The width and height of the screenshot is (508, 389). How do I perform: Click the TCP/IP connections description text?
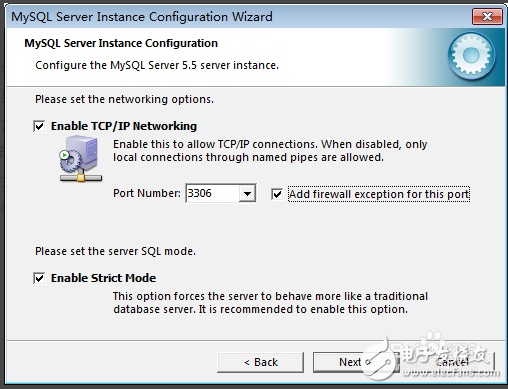click(x=270, y=151)
